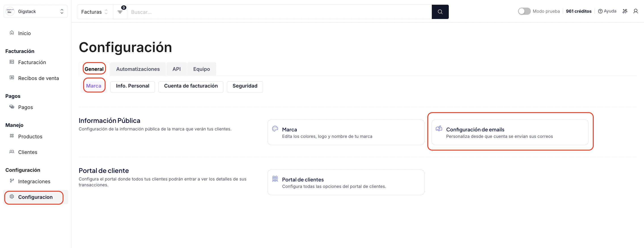Screen dimensions: 644x248
Task: Open the Facturas search scope dropdown
Action: [95, 12]
